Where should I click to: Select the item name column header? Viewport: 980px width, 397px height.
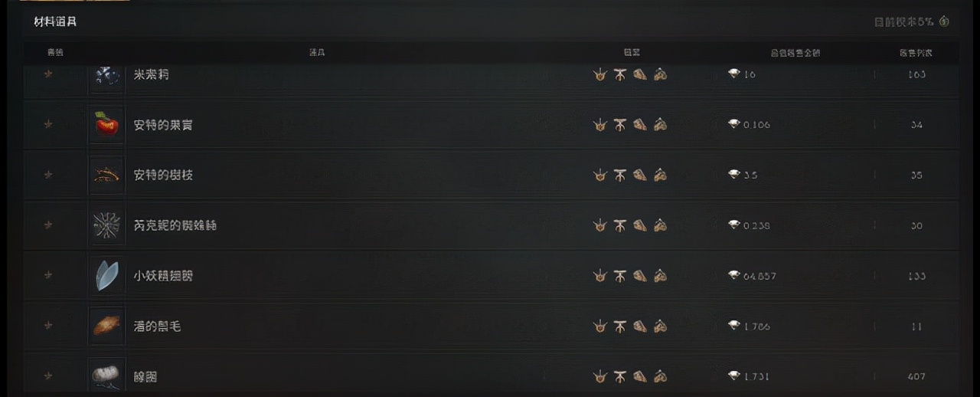pyautogui.click(x=317, y=52)
